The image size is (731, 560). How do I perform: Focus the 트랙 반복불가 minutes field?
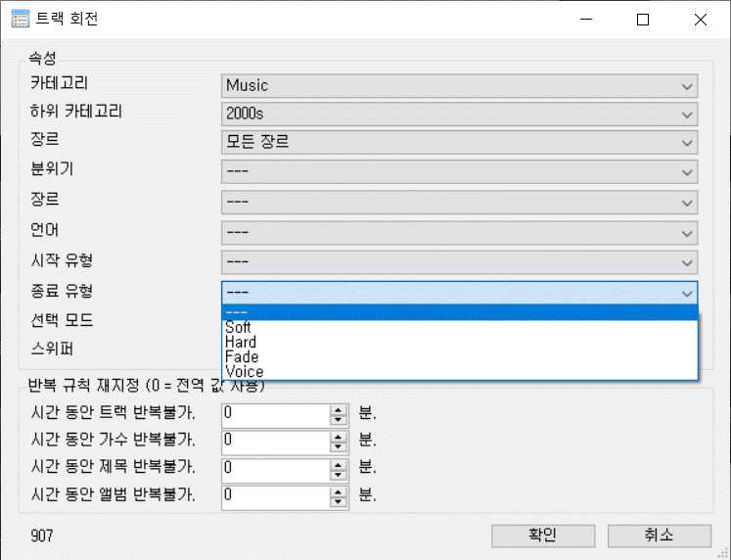[276, 415]
